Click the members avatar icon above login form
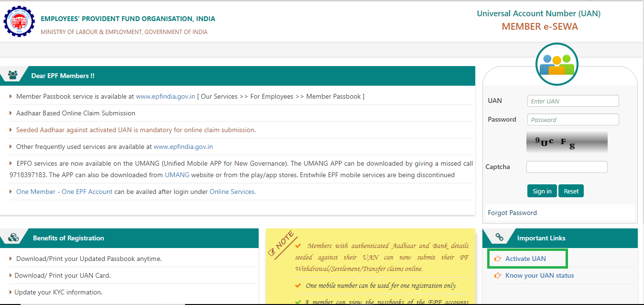This screenshot has height=305, width=644. [x=557, y=64]
